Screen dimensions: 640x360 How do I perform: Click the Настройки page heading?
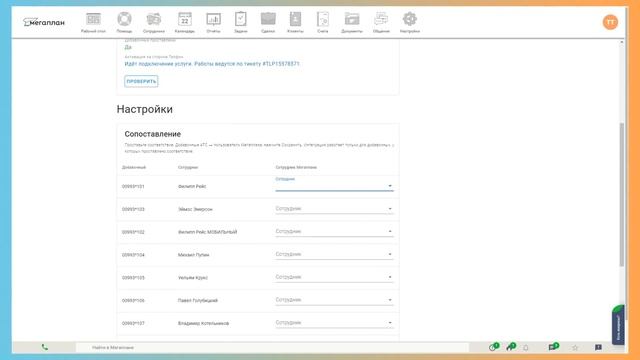[x=144, y=109]
